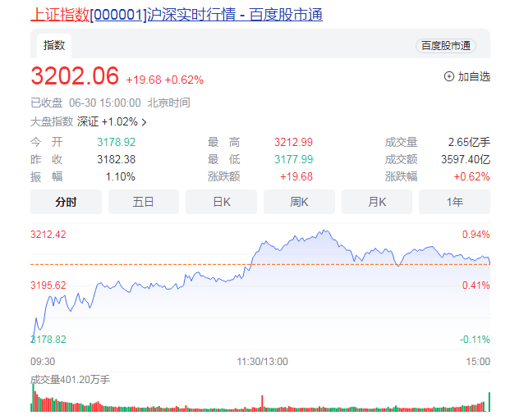Show the 日K candlestick chart
Viewport: 510px width, 420px height.
[221, 202]
